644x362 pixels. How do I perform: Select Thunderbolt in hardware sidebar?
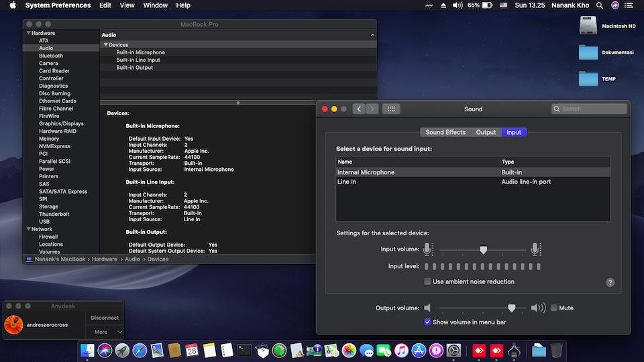click(x=54, y=215)
